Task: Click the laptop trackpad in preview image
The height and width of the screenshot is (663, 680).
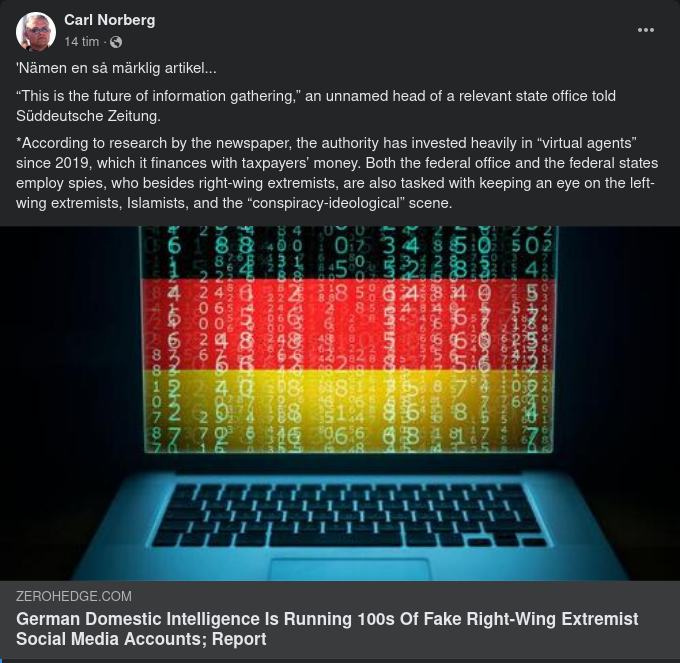Action: coord(350,569)
